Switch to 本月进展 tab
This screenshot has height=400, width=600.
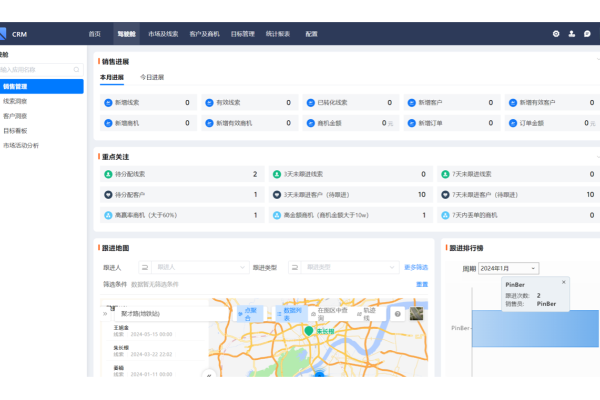pyautogui.click(x=112, y=77)
